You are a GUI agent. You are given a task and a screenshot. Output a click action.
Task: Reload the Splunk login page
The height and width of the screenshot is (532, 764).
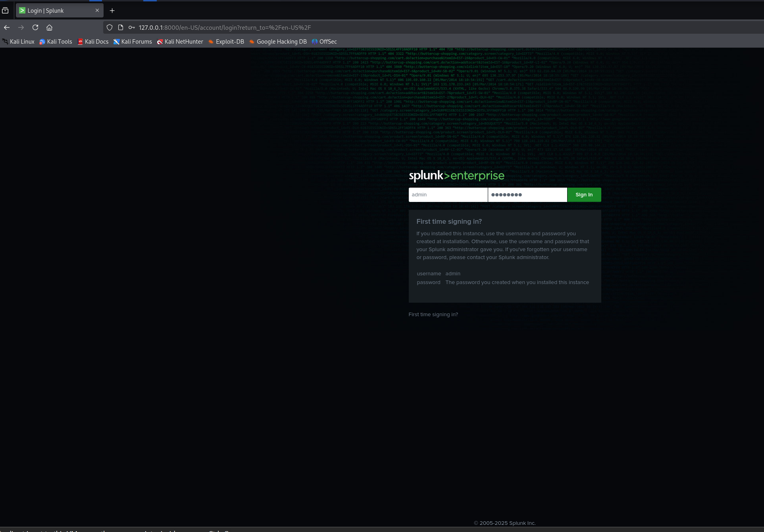pos(35,27)
